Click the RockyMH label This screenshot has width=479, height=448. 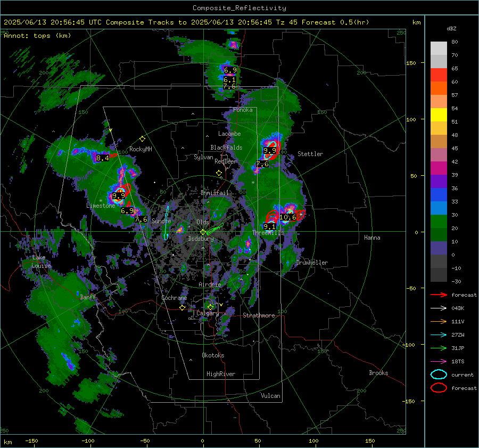141,149
